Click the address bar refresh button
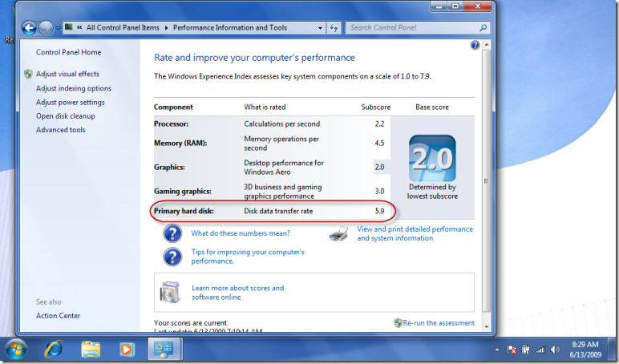Image resolution: width=619 pixels, height=364 pixels. click(334, 27)
